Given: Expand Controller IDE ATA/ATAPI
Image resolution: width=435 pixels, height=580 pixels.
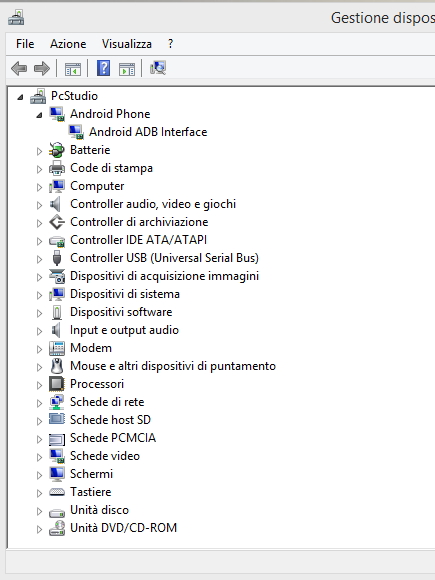Looking at the screenshot, I should (39, 241).
